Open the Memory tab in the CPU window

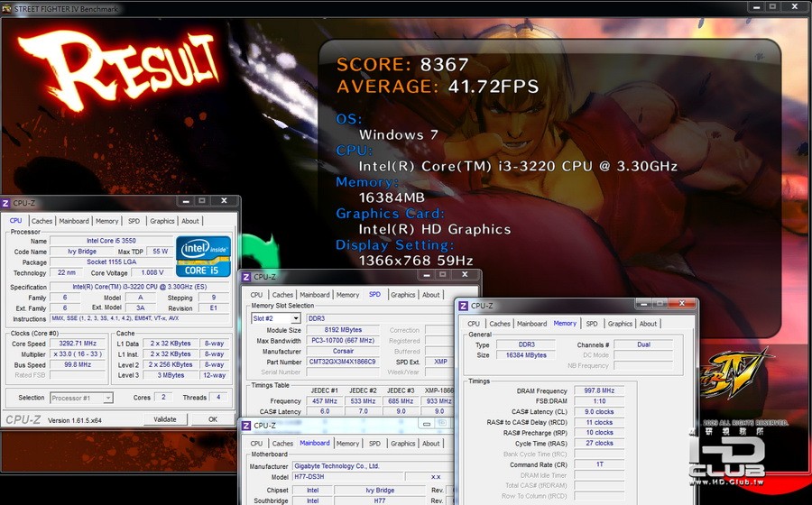tap(106, 221)
